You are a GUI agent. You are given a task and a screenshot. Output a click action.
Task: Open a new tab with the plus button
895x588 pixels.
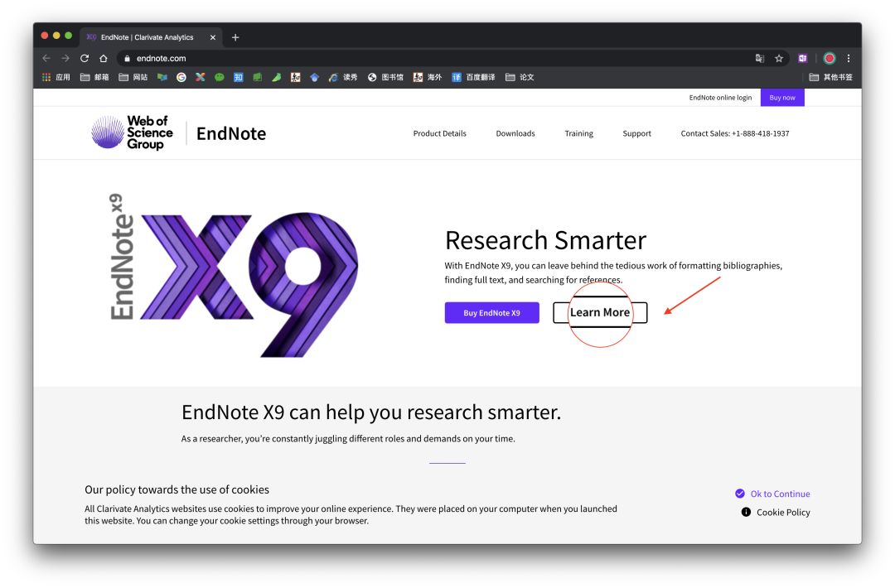[x=235, y=37]
